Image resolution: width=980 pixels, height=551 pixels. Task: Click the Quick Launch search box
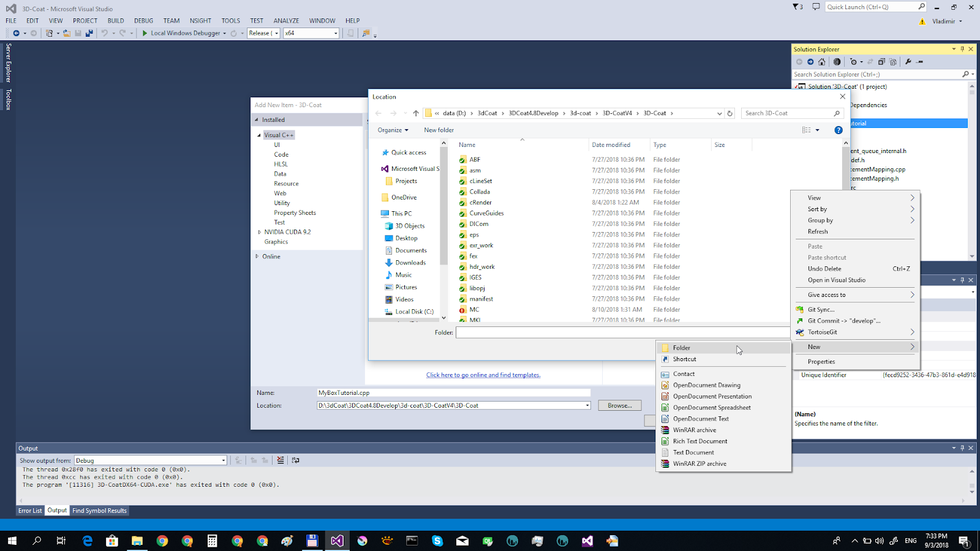pyautogui.click(x=876, y=7)
